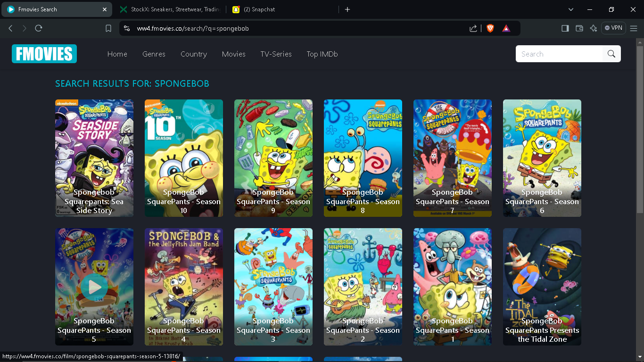Open SpongeBob SquarePants Season 3 poster

(273, 287)
